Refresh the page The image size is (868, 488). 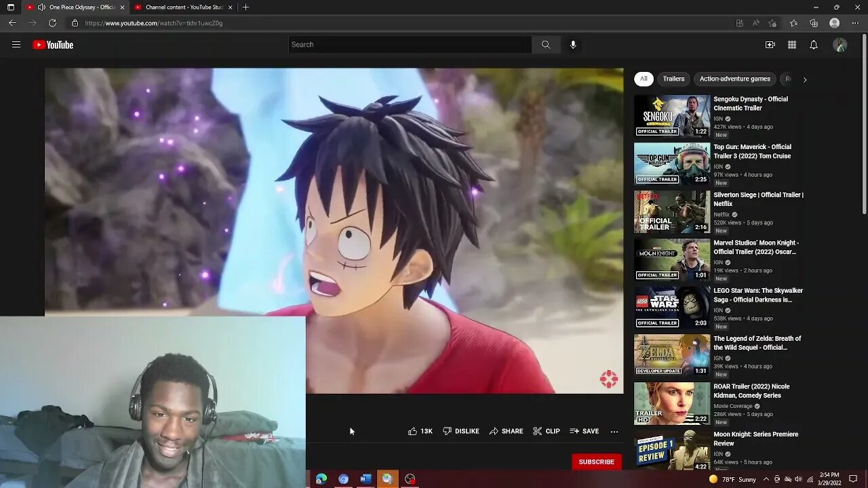click(52, 23)
